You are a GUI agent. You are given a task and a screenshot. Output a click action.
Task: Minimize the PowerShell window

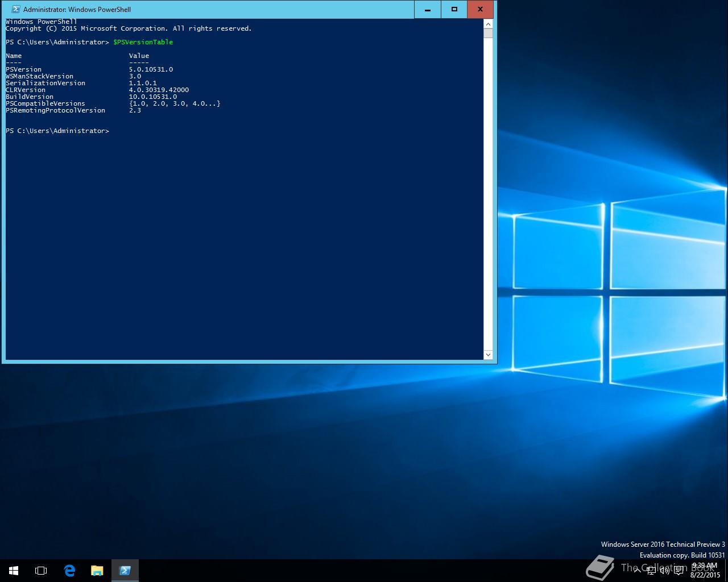point(428,9)
